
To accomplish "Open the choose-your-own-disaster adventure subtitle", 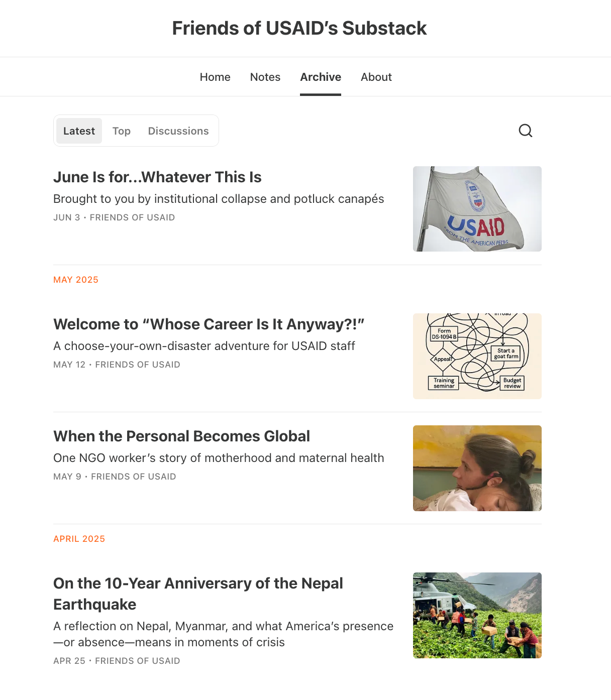I will point(204,346).
